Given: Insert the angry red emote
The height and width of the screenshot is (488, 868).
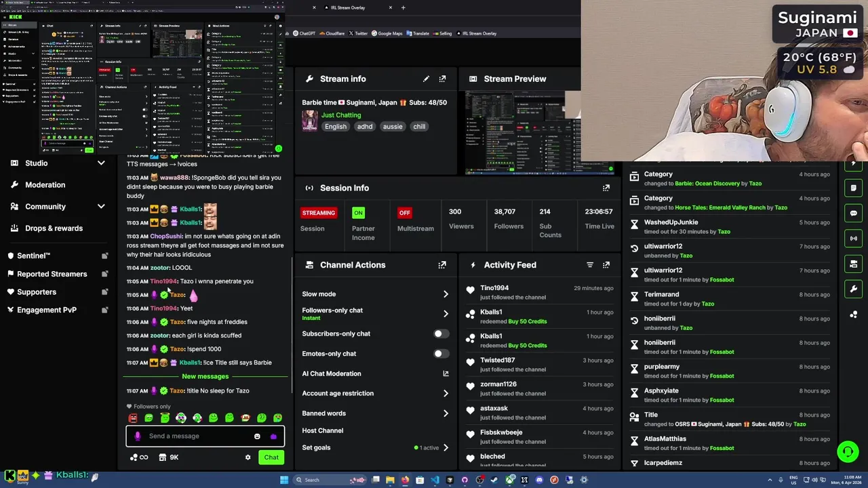Looking at the screenshot, I should pos(133,418).
